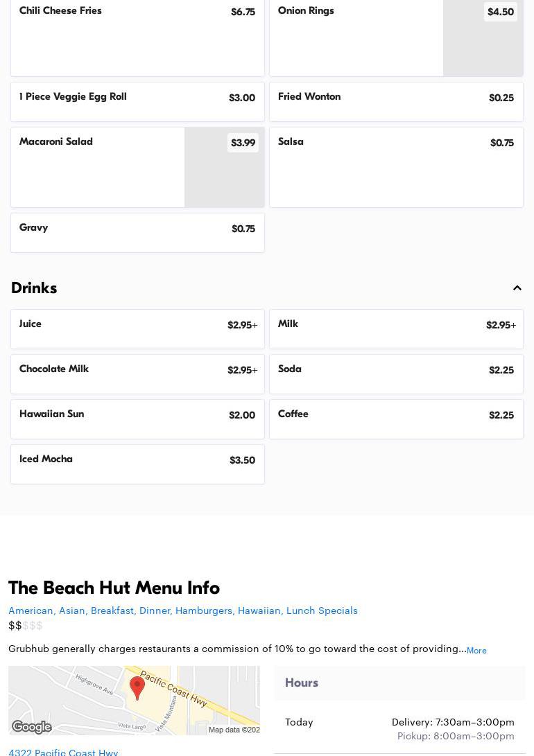
Task: Open the Onion Rings image thumbnail
Action: 483,38
